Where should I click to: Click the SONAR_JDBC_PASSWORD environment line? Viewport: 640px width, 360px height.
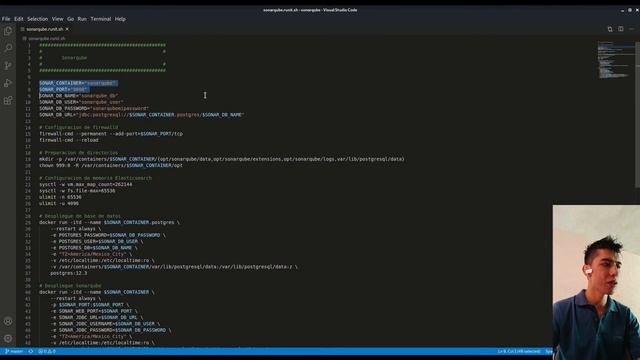111,330
